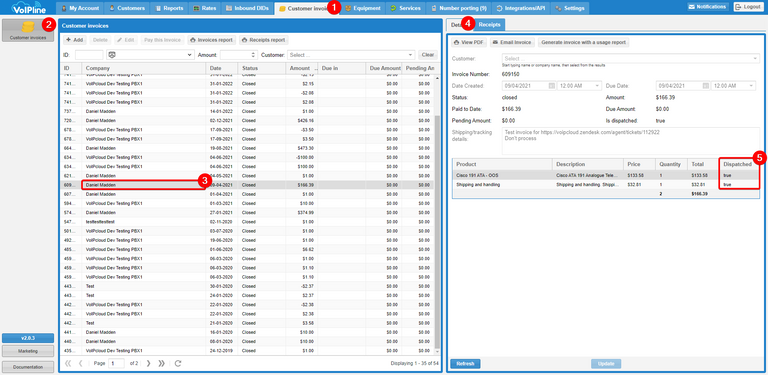Select the Test invoice dated 21-01-2020
Screen dimensions: 768x375
247,323
